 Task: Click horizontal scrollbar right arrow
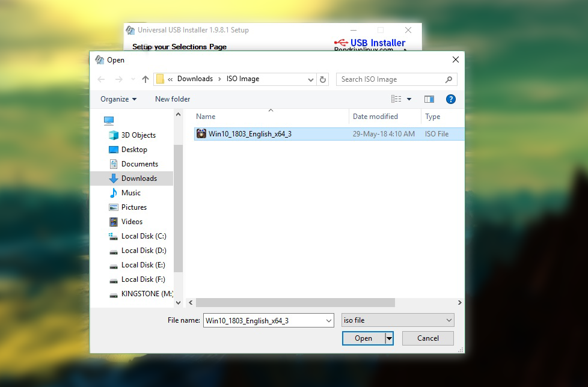[460, 302]
